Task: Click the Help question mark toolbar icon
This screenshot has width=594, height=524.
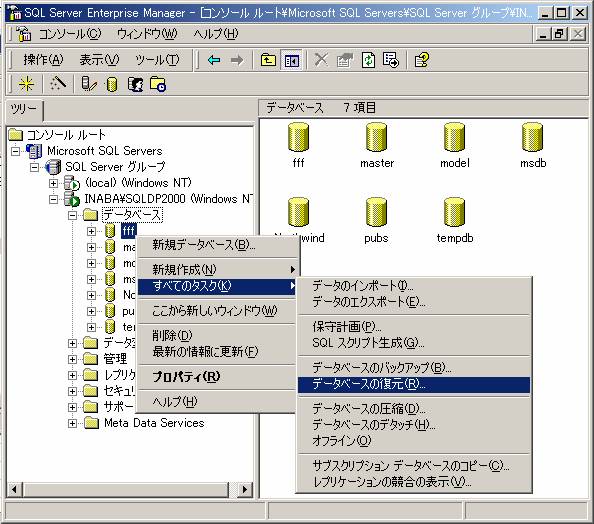Action: click(x=422, y=60)
